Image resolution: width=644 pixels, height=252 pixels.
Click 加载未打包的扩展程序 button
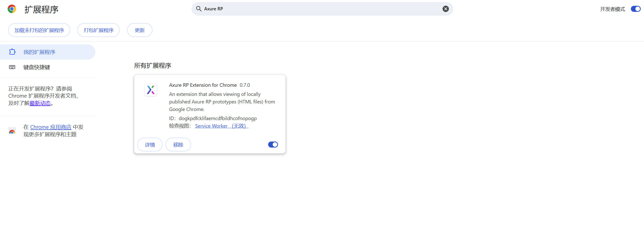click(x=39, y=30)
